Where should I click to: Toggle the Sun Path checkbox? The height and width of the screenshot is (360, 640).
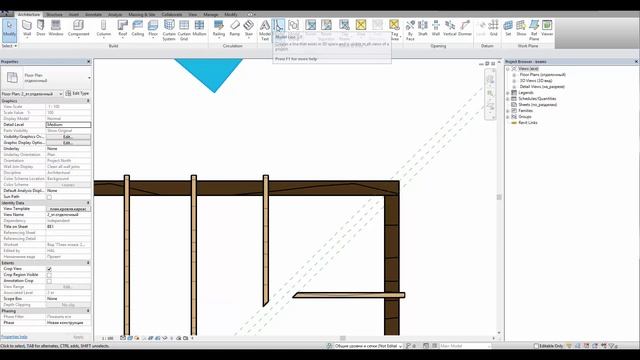(49, 197)
